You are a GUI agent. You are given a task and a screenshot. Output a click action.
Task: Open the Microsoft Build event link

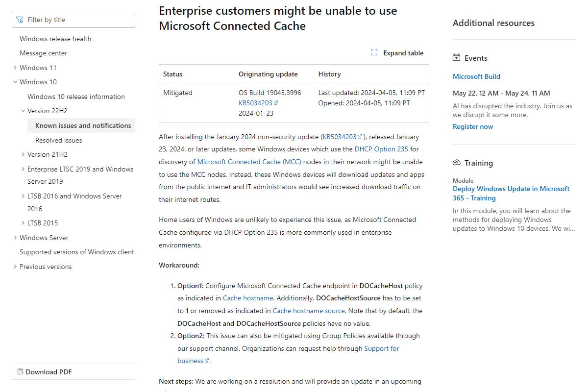[476, 76]
